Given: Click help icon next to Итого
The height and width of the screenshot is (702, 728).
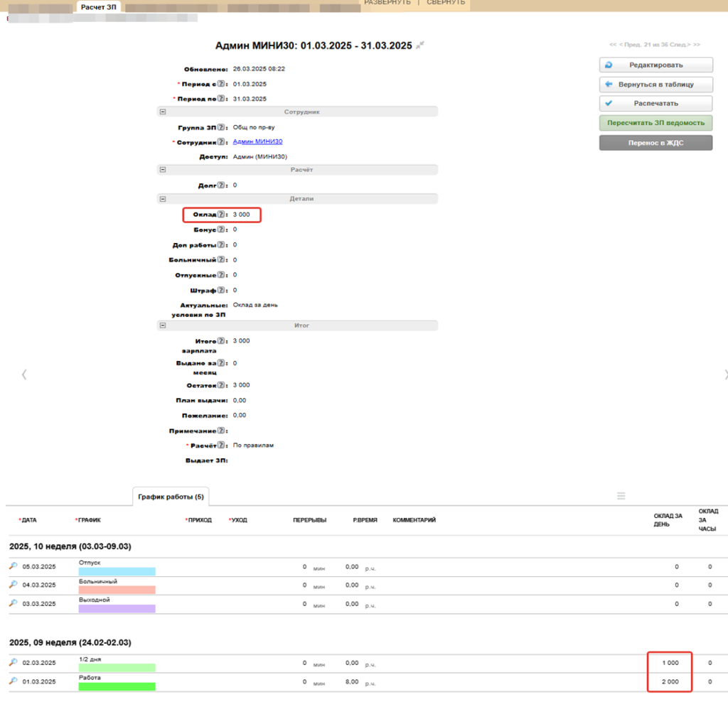Looking at the screenshot, I should pos(221,341).
